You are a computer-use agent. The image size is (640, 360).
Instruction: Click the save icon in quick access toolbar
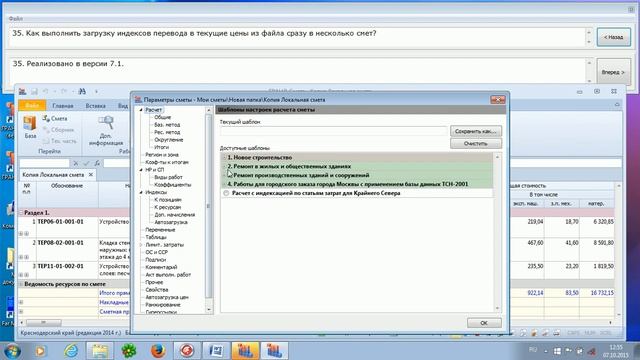(35, 91)
